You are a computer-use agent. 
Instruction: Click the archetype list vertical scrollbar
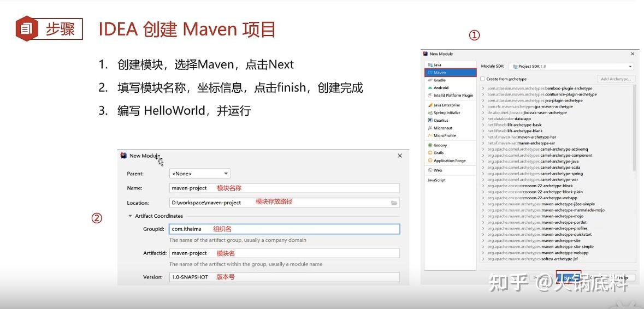[x=634, y=127]
